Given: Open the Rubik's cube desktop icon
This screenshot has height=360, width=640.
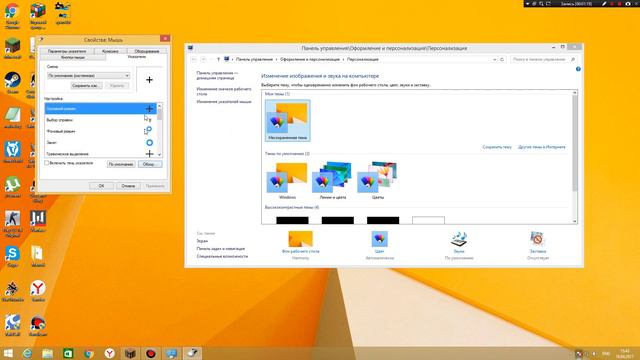Looking at the screenshot, I should point(38,16).
